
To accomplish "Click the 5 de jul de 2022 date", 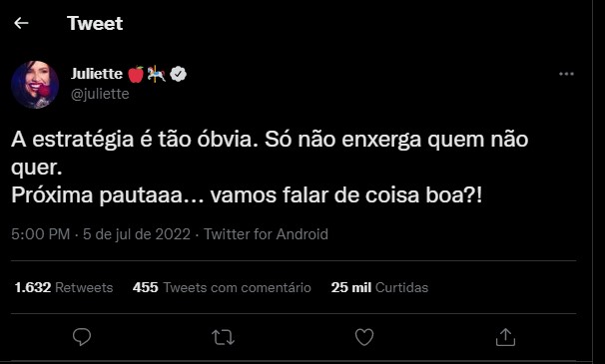I will (x=137, y=234).
